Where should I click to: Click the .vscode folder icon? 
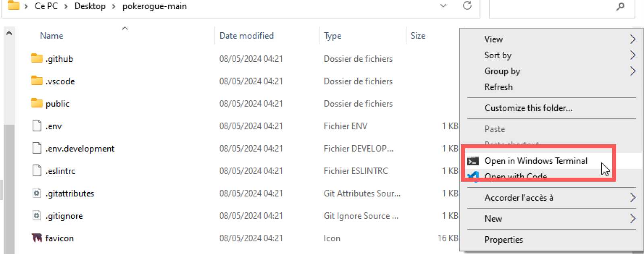(x=37, y=81)
